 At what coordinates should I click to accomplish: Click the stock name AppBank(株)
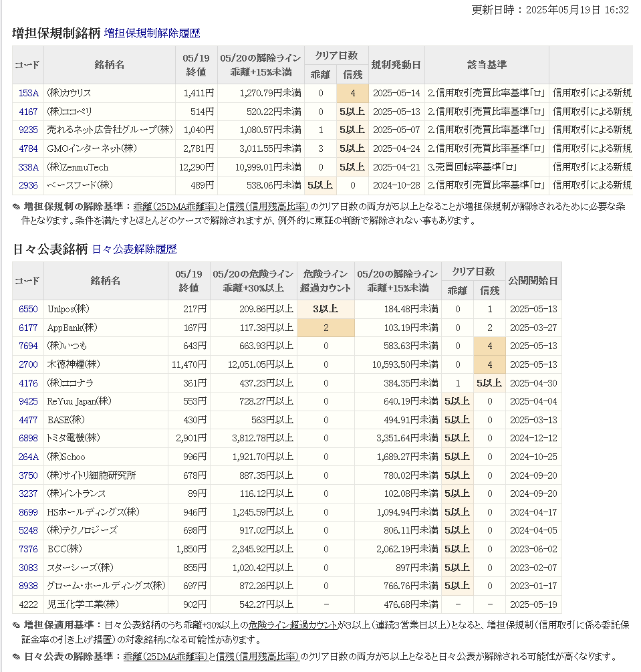pyautogui.click(x=72, y=328)
